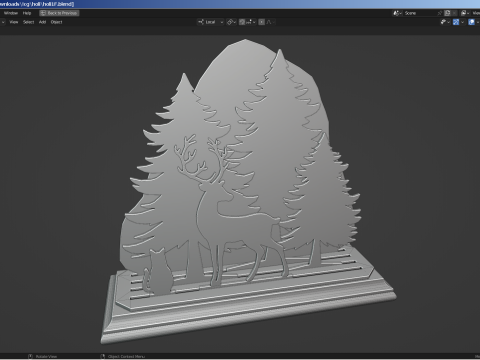Image resolution: width=480 pixels, height=360 pixels.
Task: Toggle the snapping magnet icon
Action: (242, 22)
